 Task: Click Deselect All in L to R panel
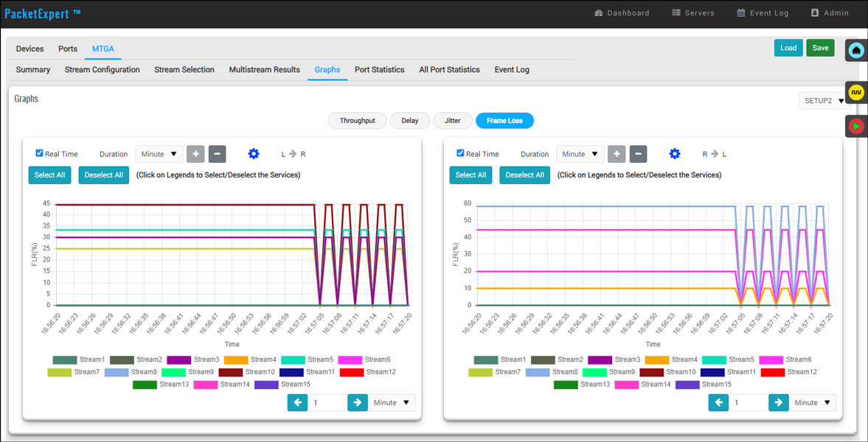click(103, 175)
